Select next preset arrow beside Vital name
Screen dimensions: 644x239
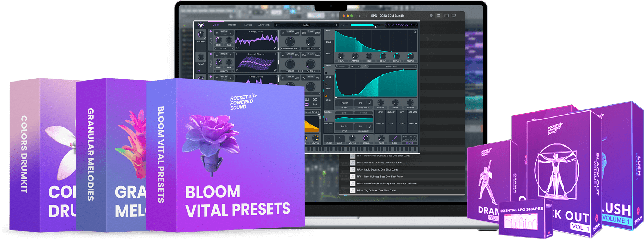(336, 25)
